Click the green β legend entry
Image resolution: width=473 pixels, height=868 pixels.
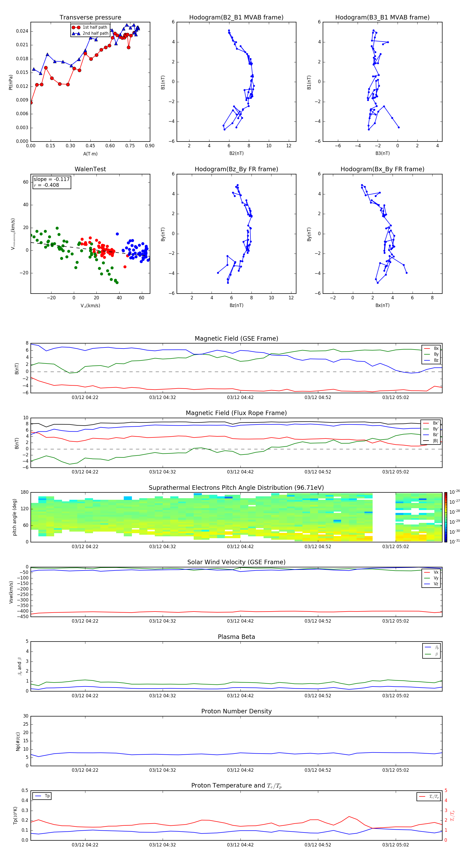[x=431, y=654]
